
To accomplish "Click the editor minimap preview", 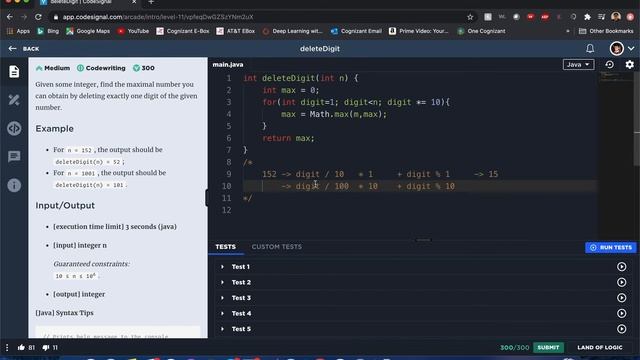I will coord(615,78).
